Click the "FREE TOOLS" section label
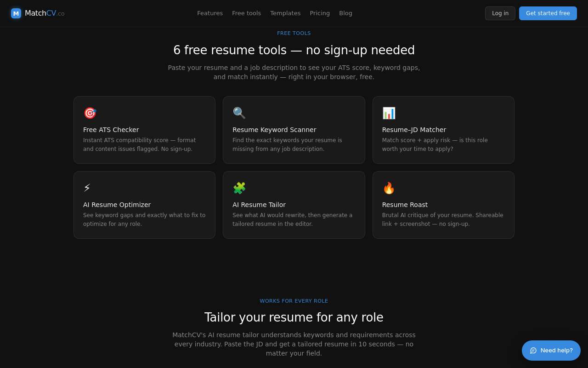Image resolution: width=588 pixels, height=368 pixels. click(294, 33)
